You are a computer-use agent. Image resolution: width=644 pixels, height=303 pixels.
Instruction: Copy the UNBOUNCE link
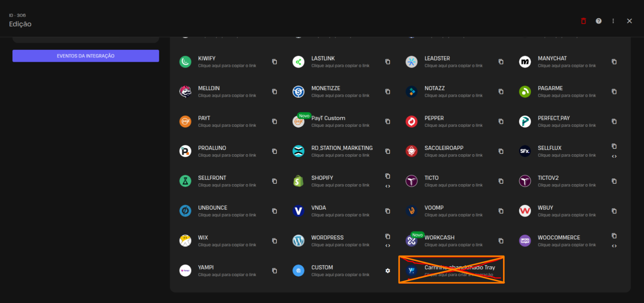tap(275, 211)
